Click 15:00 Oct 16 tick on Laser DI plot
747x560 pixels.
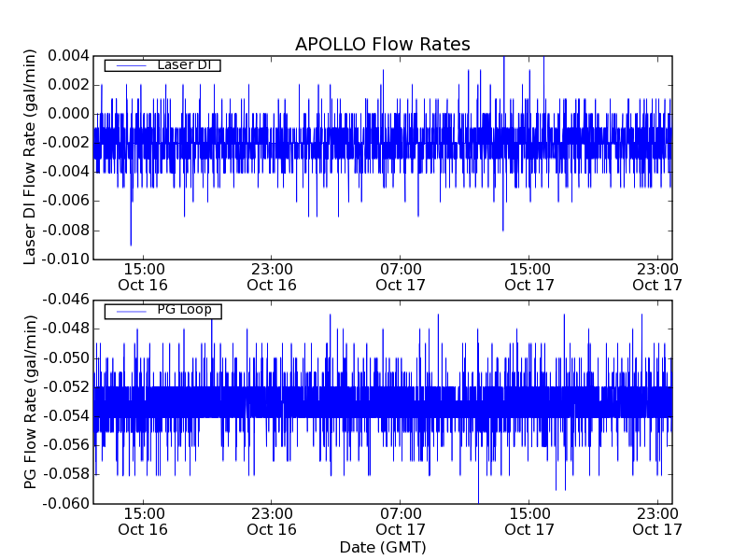(x=143, y=277)
